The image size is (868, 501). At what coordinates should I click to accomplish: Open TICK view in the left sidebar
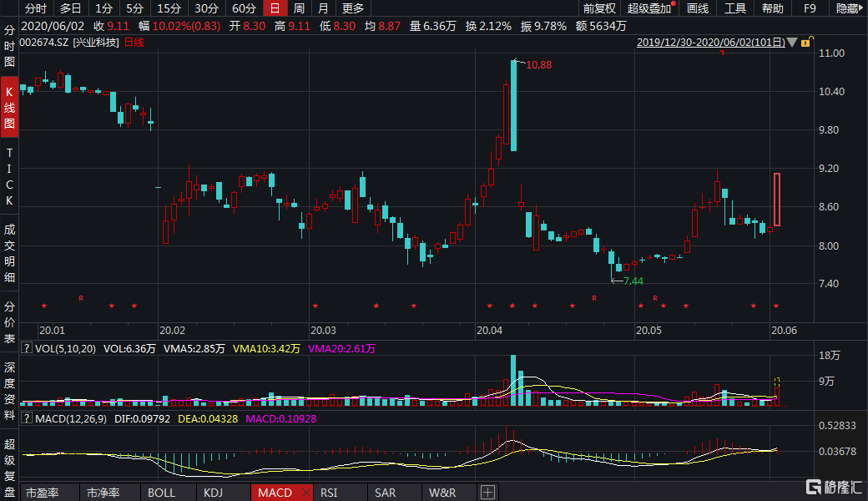(9, 176)
